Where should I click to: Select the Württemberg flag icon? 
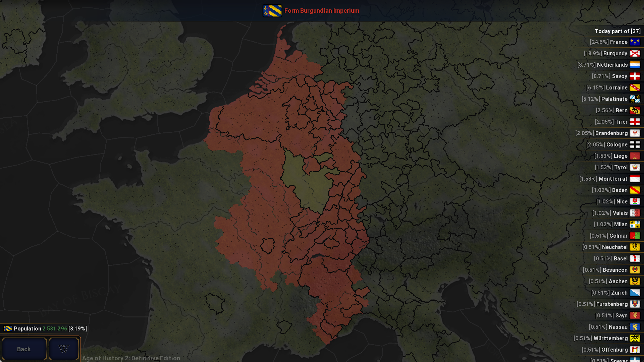(x=635, y=338)
